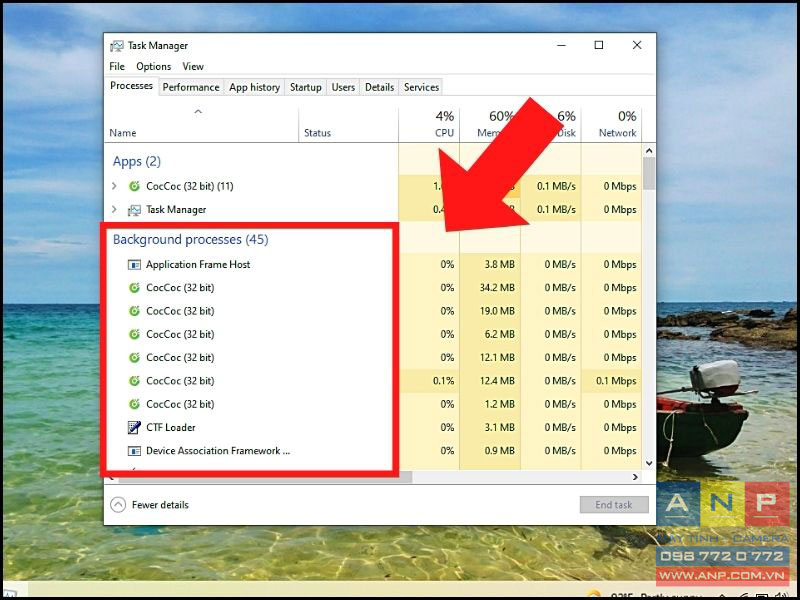800x600 pixels.
Task: Click the horizontal scrollbar thumb
Action: coord(264,477)
